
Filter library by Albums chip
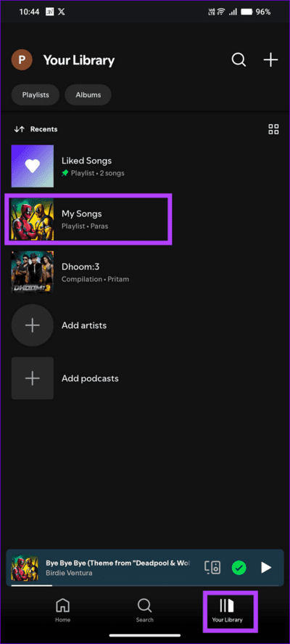pos(88,95)
